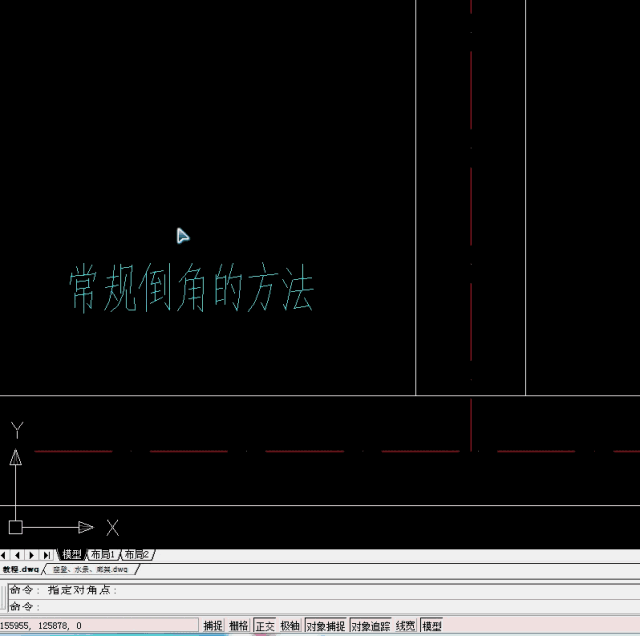Image resolution: width=640 pixels, height=636 pixels.
Task: Toggle 线宽 lineweight display
Action: 406,626
